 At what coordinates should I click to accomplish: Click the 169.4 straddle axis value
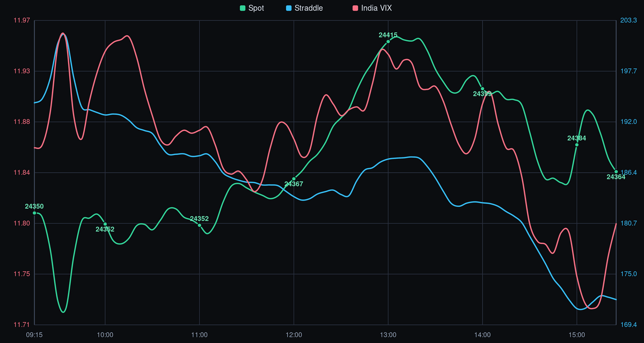[x=628, y=325]
